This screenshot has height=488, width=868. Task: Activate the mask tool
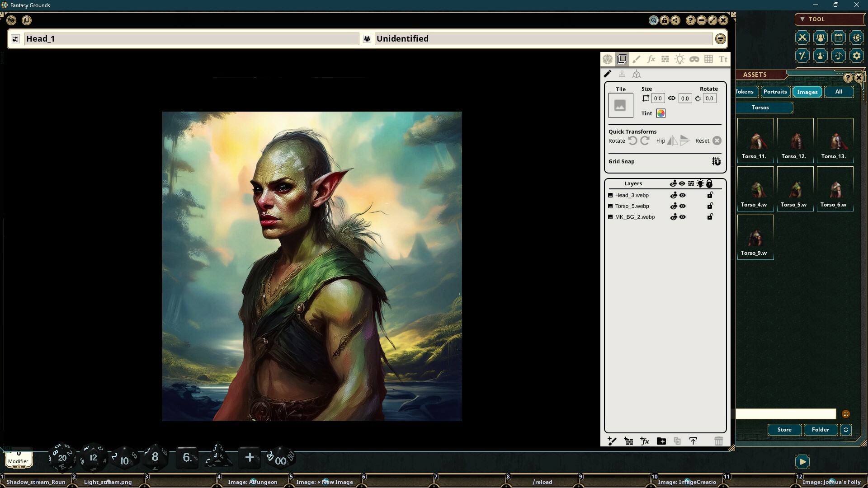[x=694, y=59]
